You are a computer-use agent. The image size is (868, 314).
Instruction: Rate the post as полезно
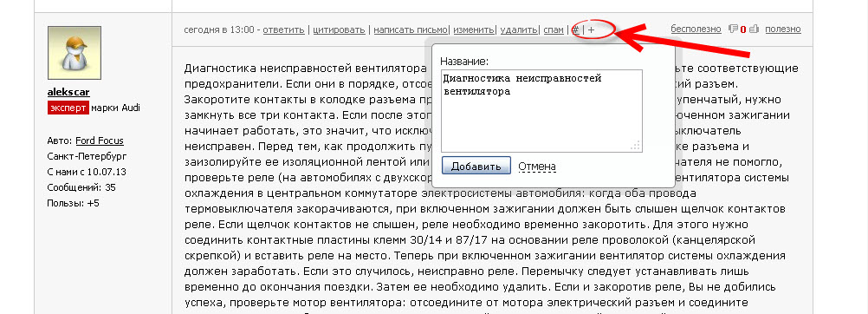click(783, 29)
